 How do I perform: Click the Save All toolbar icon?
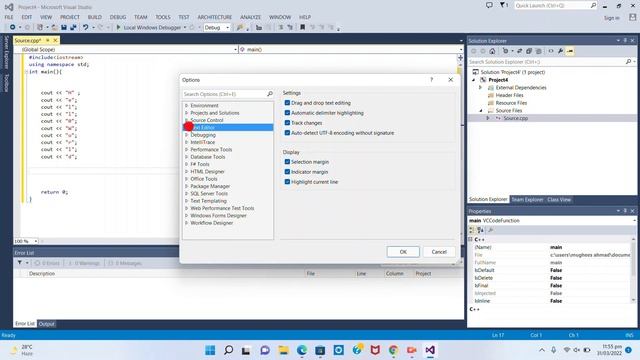[73, 27]
